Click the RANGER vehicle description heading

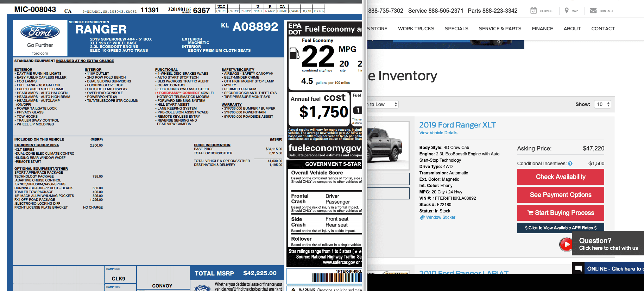(101, 30)
